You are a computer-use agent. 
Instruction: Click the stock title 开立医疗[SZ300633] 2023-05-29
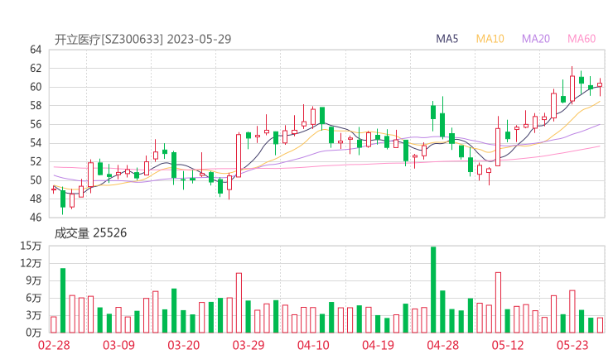click(142, 40)
